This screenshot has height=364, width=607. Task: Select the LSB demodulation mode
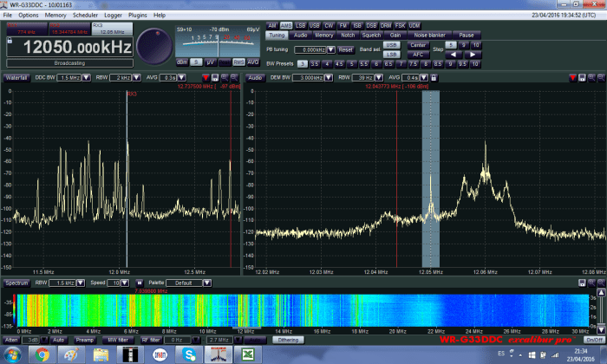[x=302, y=25]
